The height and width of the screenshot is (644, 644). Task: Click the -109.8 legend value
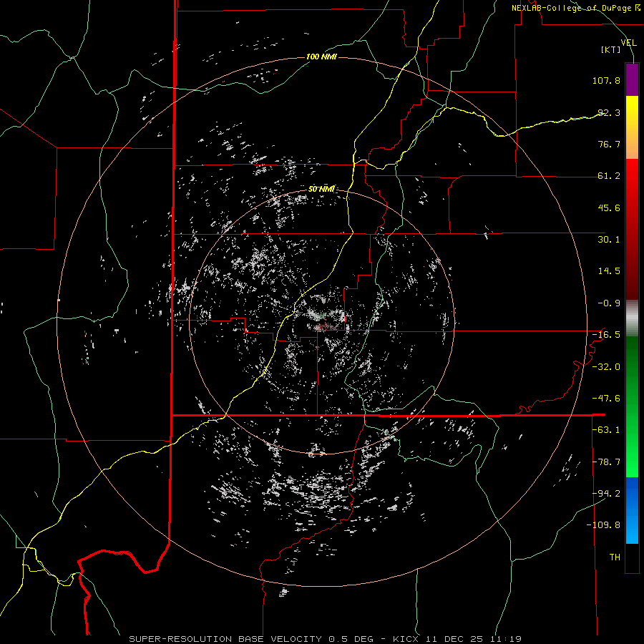tap(604, 525)
